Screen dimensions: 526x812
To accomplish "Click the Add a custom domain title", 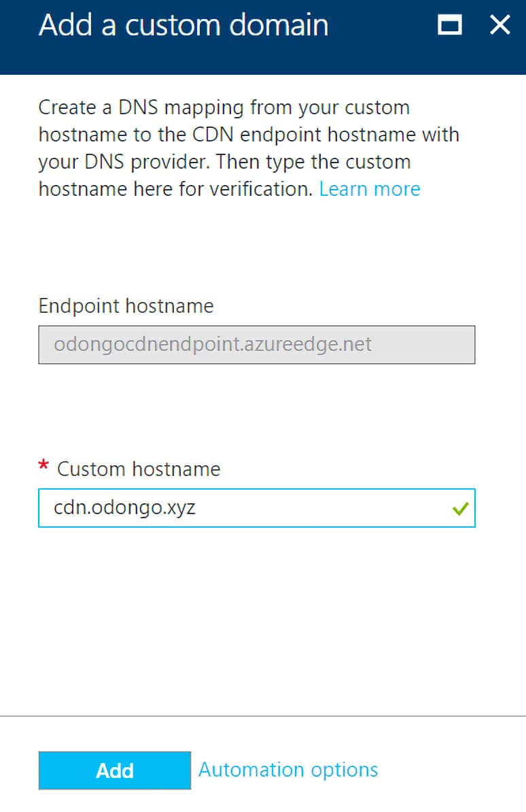I will pyautogui.click(x=183, y=26).
